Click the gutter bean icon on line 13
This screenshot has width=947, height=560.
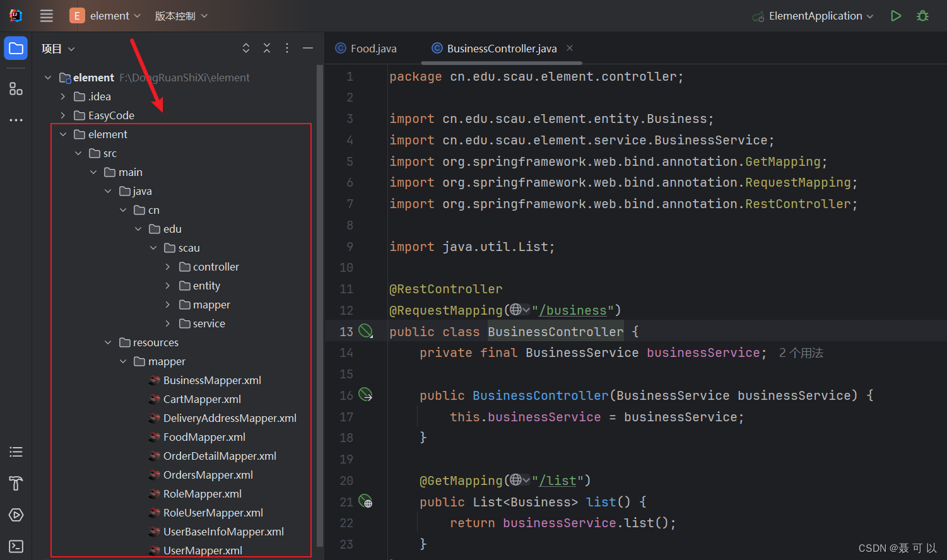point(366,331)
